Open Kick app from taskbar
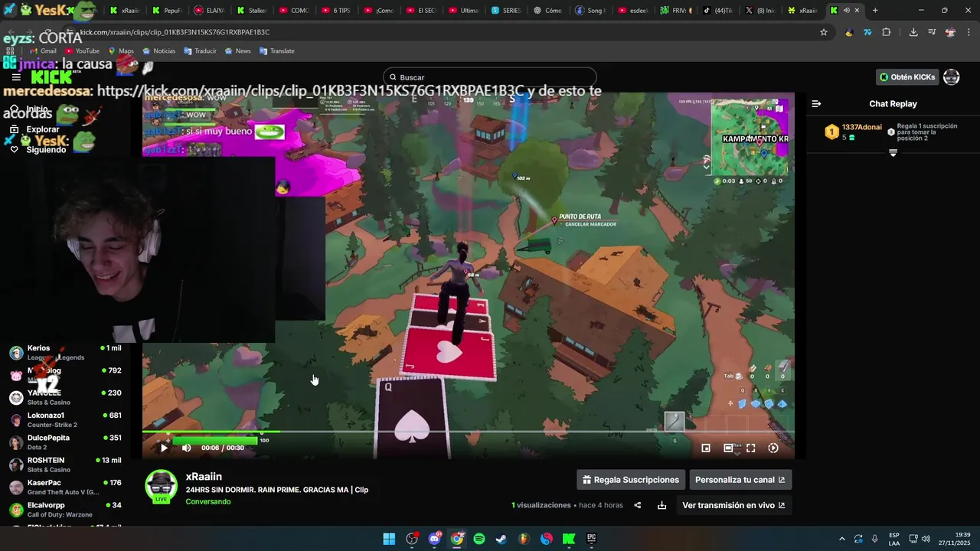The width and height of the screenshot is (980, 551). (569, 539)
